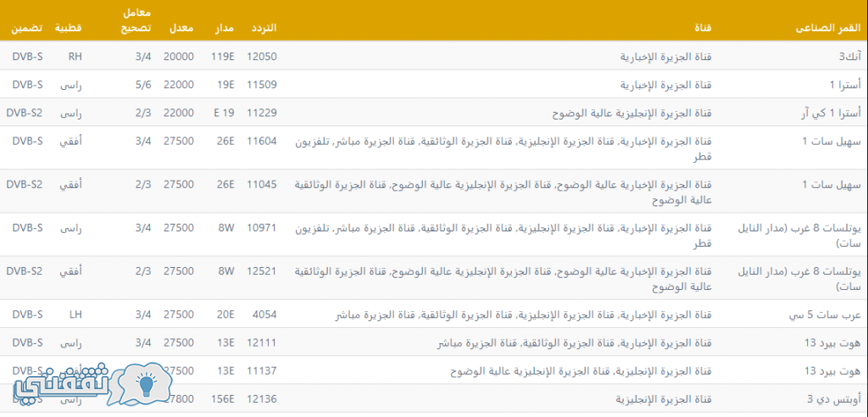Click polarity "أفقي" in the 11604 row
This screenshot has height=417, width=868.
pyautogui.click(x=73, y=142)
